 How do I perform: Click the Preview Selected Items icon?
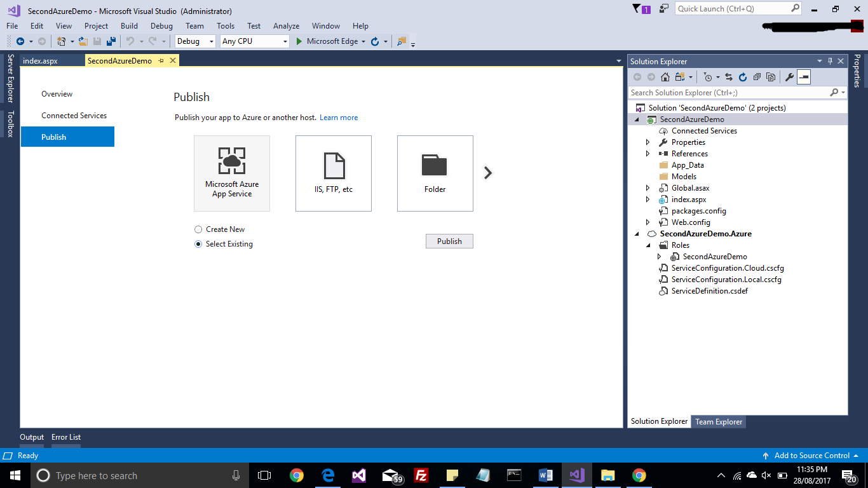point(804,77)
